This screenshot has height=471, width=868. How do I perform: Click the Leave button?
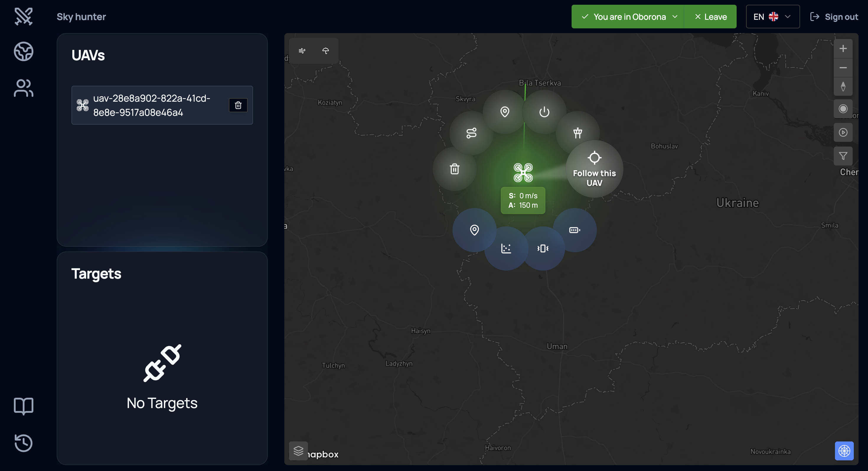pyautogui.click(x=711, y=17)
